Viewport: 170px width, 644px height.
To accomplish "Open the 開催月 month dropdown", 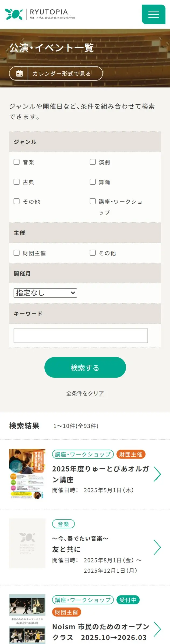I will point(45,293).
